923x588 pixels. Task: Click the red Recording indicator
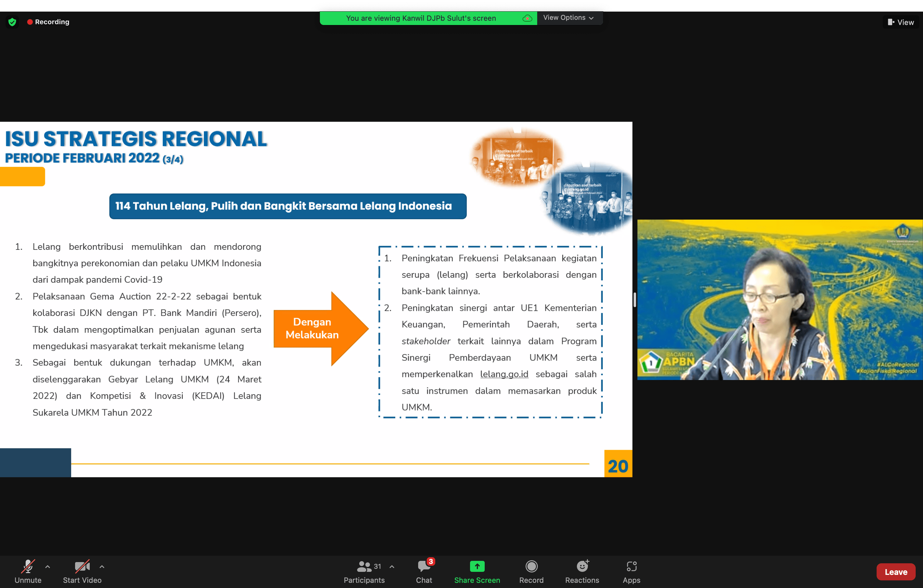tap(48, 22)
